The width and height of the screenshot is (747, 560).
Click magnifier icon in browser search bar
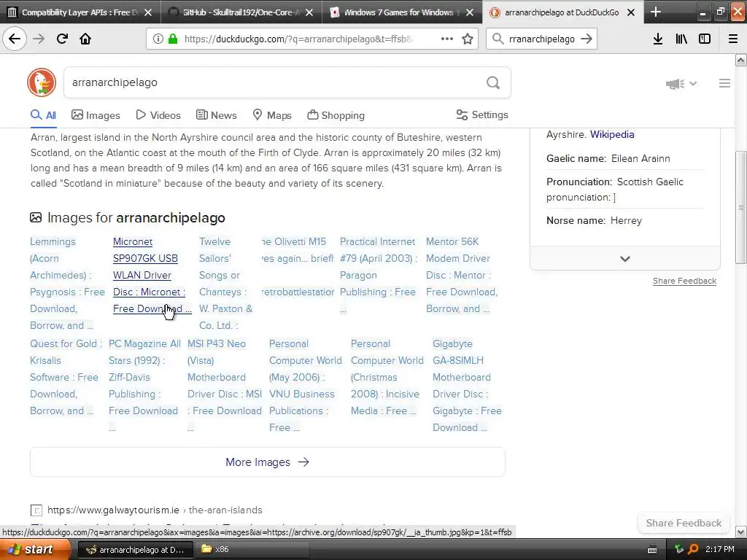[498, 39]
